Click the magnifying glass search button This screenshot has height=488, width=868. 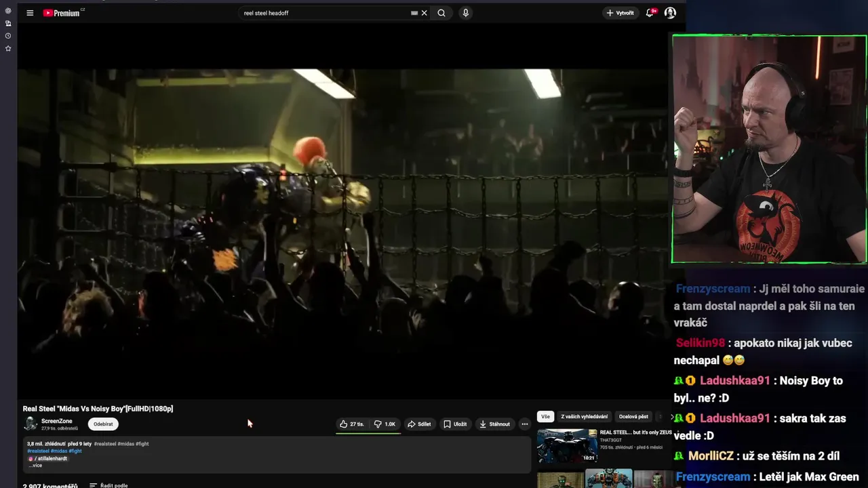coord(441,13)
